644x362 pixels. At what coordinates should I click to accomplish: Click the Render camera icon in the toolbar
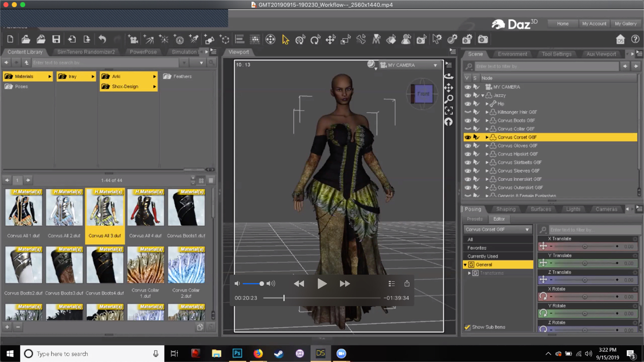pyautogui.click(x=483, y=39)
